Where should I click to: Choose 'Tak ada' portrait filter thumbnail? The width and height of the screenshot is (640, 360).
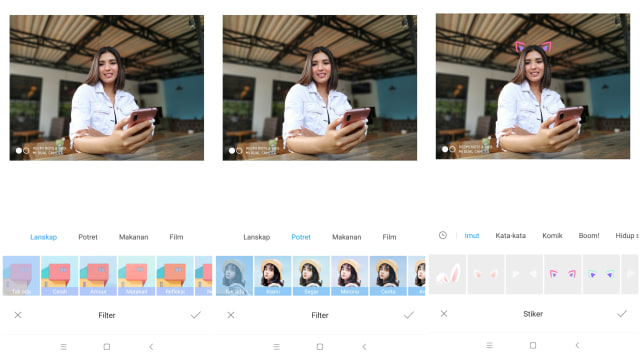(234, 276)
